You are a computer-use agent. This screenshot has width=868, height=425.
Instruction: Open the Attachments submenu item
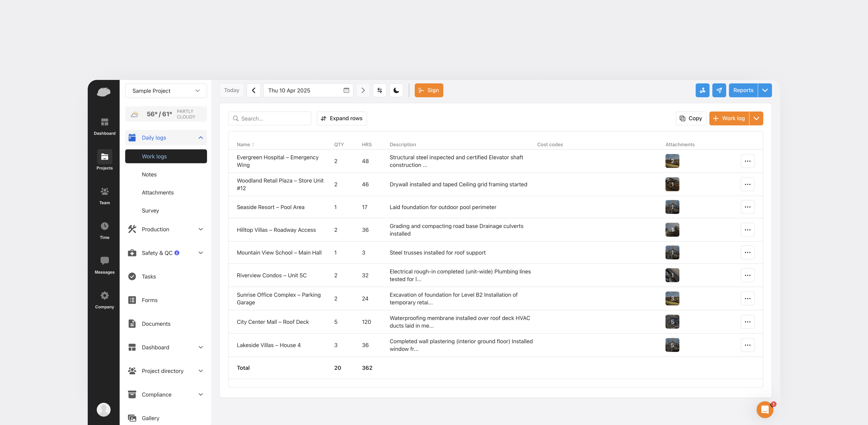tap(158, 192)
